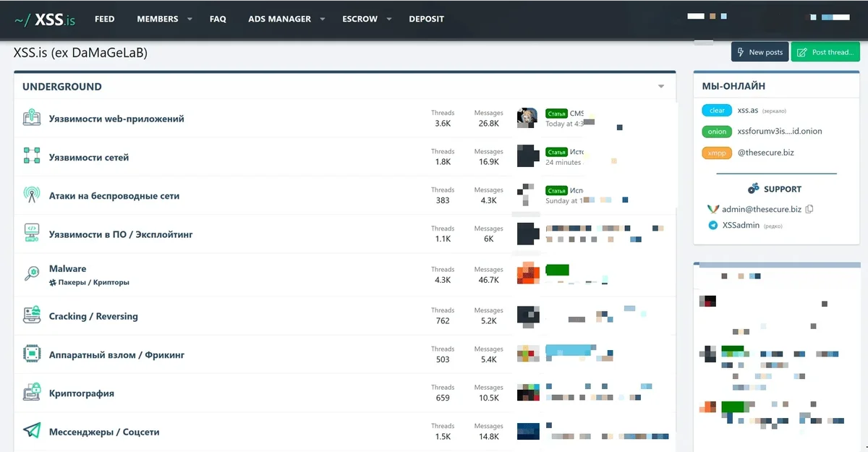Click the wireless attacks antenna icon
The image size is (868, 452).
32,195
